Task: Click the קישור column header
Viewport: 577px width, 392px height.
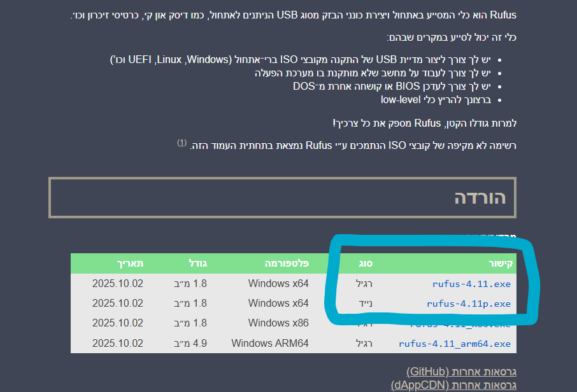Action: click(x=497, y=263)
